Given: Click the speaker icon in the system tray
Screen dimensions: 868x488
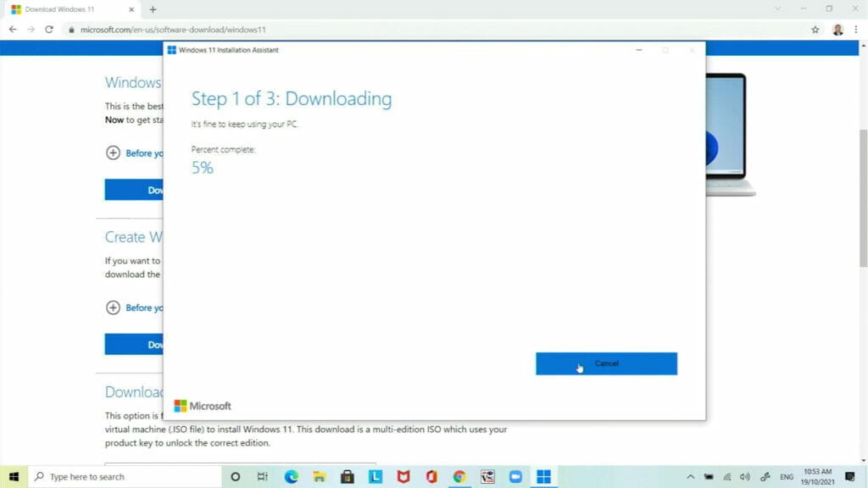Looking at the screenshot, I should coord(745,476).
